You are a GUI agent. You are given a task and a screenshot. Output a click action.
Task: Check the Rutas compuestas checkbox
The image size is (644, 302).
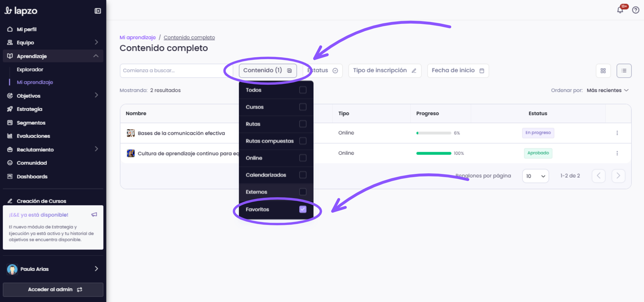[303, 141]
